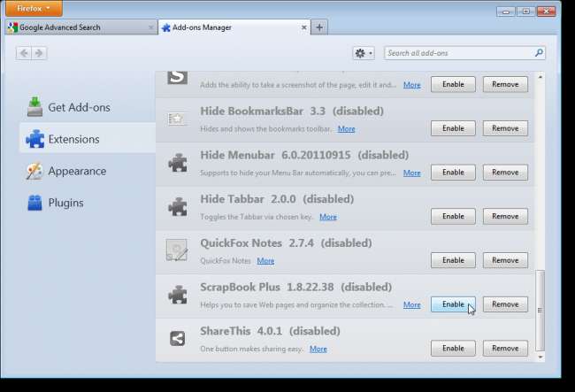Click the ShareThis share icon

tap(178, 338)
